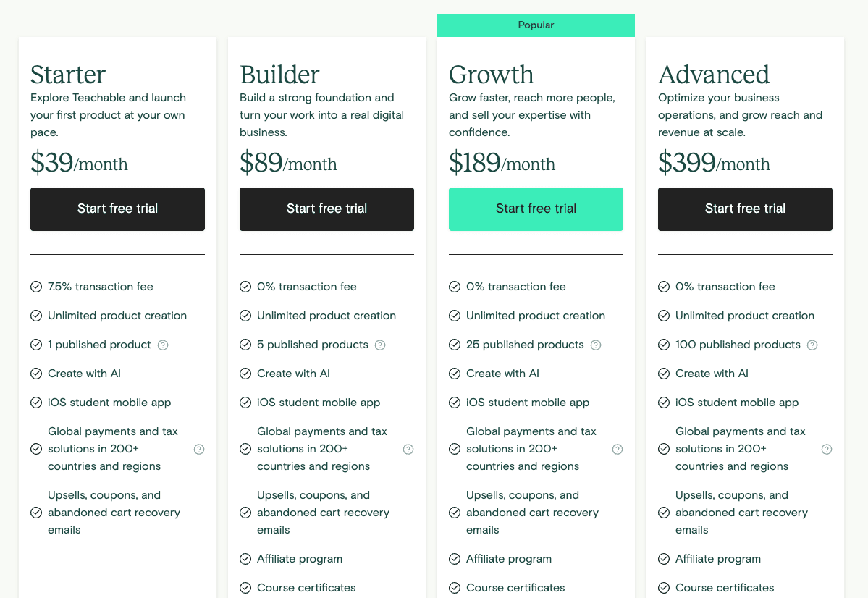Click the help icon next to Starter's published product limit

(x=163, y=345)
